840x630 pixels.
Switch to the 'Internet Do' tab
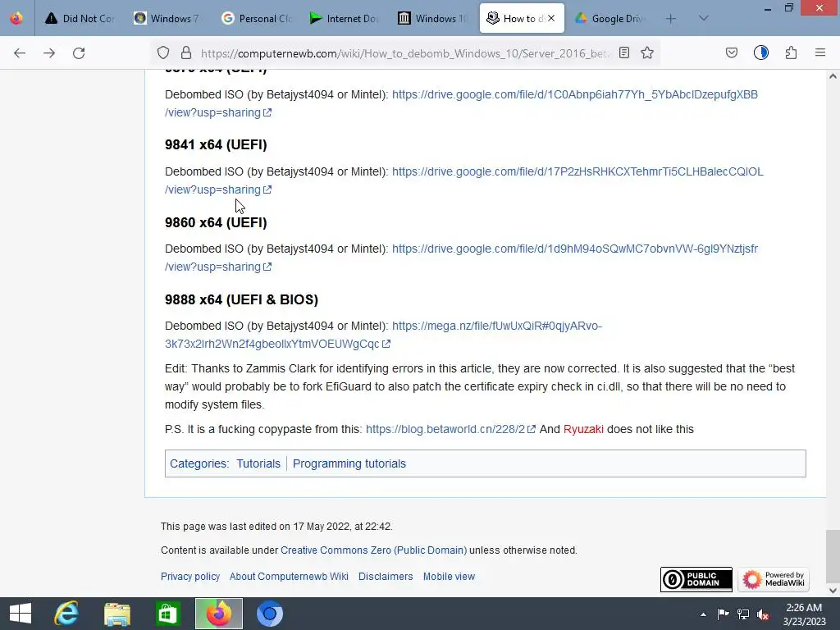click(x=344, y=19)
